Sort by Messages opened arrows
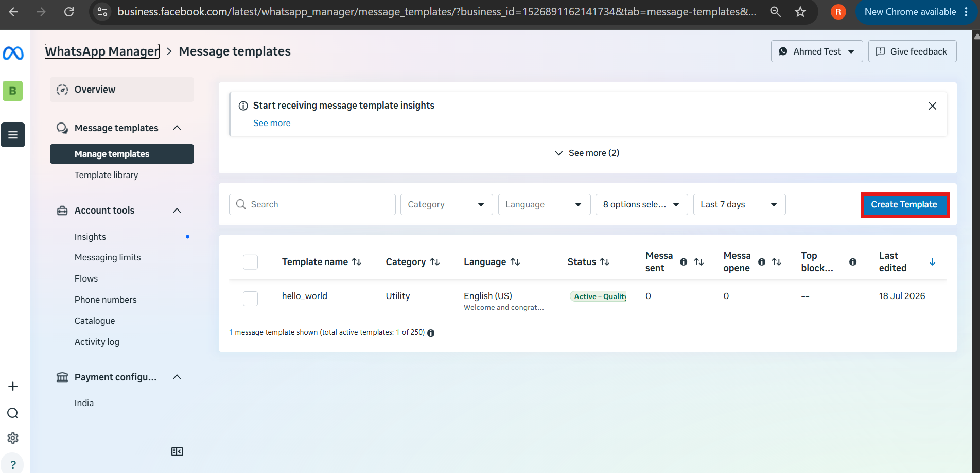The width and height of the screenshot is (980, 473). coord(777,262)
